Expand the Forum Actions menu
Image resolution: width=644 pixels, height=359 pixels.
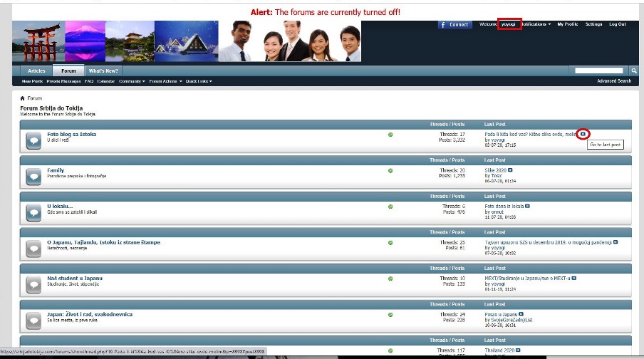[x=165, y=81]
